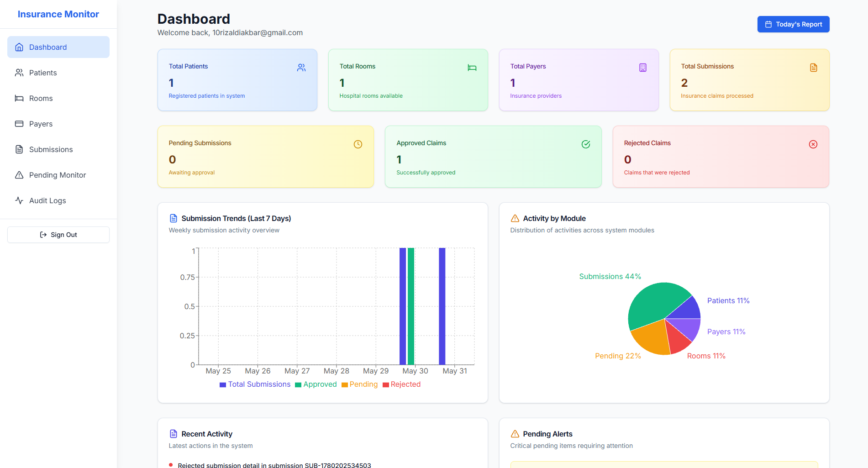
Task: Click the green Approved bar for May 30
Action: pyautogui.click(x=411, y=306)
